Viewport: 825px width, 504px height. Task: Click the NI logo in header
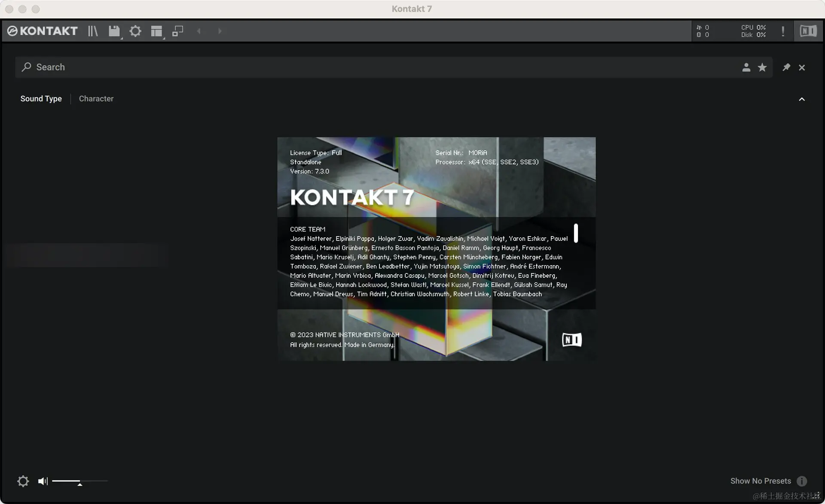tap(808, 31)
